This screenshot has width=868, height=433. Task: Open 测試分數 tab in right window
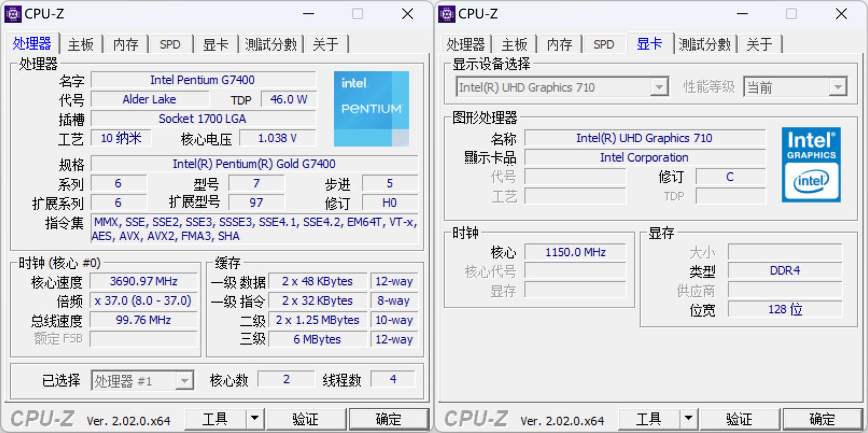705,44
